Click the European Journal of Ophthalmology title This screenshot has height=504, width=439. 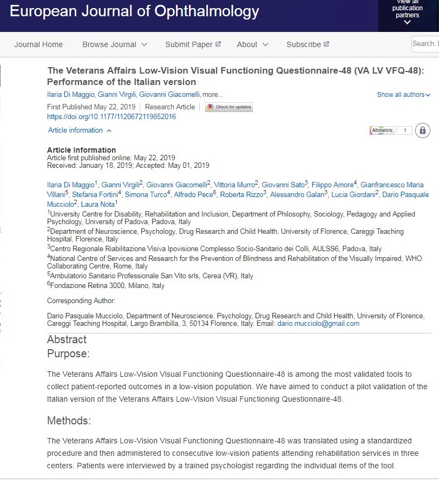[134, 11]
